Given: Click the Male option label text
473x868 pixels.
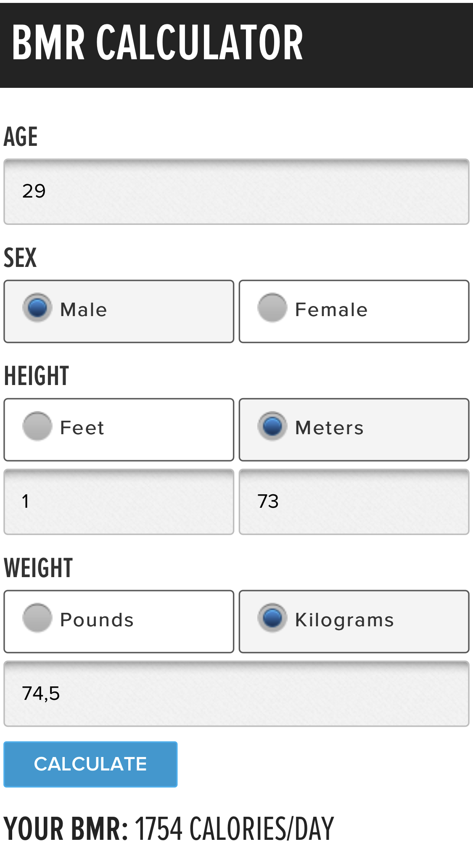Looking at the screenshot, I should [x=84, y=310].
